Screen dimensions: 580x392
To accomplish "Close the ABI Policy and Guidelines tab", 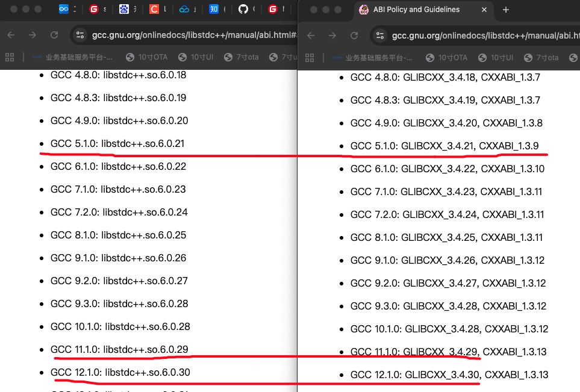I will click(484, 10).
